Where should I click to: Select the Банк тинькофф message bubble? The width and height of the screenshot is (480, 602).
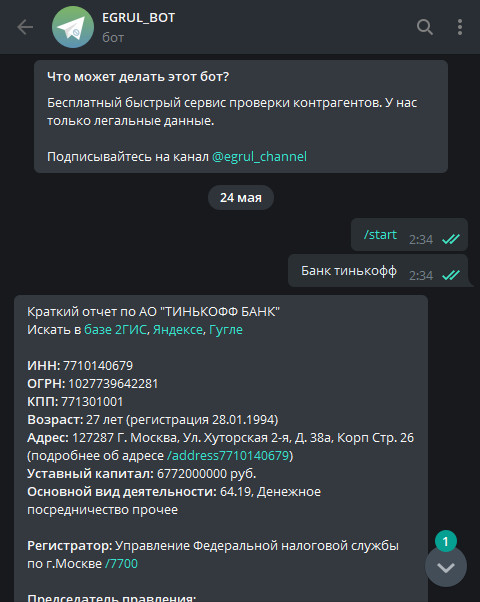pos(378,271)
